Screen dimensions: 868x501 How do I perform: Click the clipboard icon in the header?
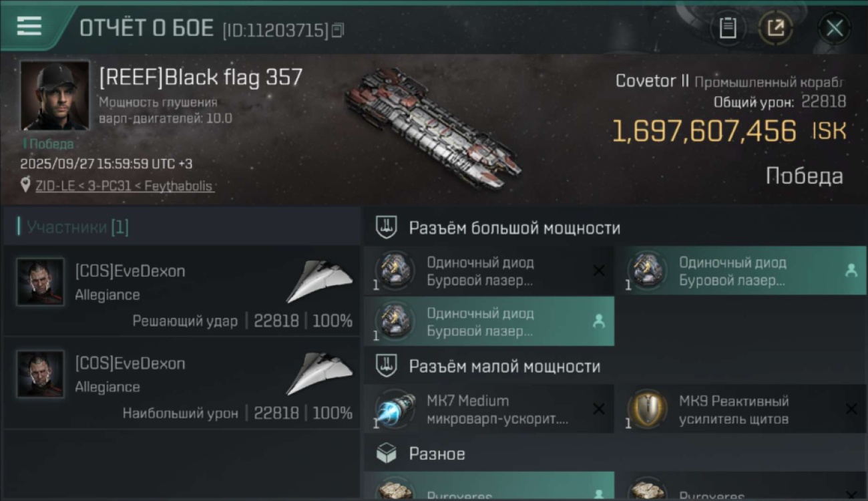(x=727, y=28)
